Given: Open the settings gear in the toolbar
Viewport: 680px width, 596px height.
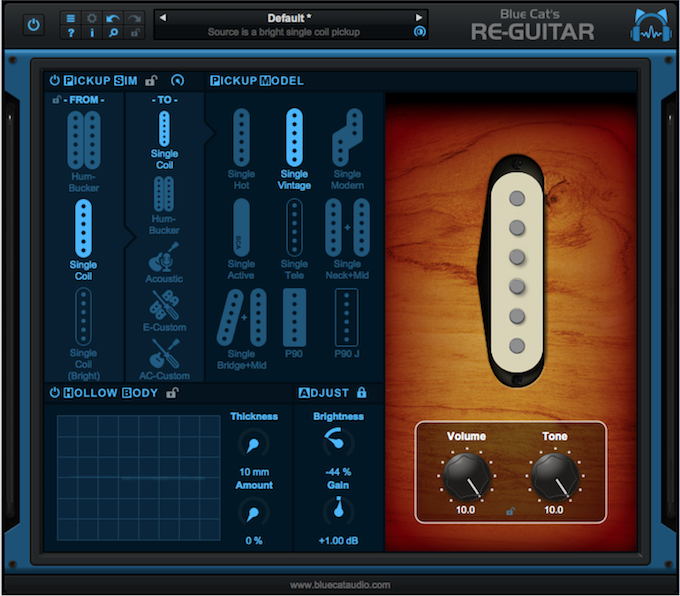Looking at the screenshot, I should tap(92, 18).
